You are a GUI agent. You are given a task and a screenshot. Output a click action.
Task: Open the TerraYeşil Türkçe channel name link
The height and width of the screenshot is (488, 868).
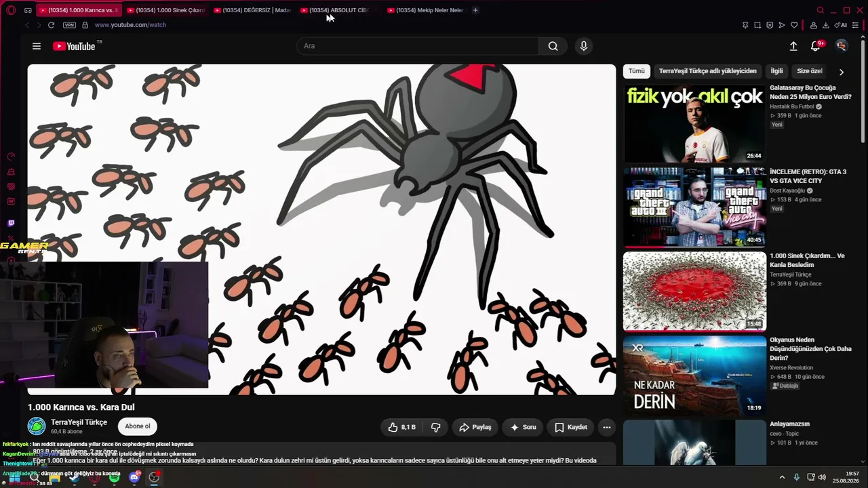79,422
